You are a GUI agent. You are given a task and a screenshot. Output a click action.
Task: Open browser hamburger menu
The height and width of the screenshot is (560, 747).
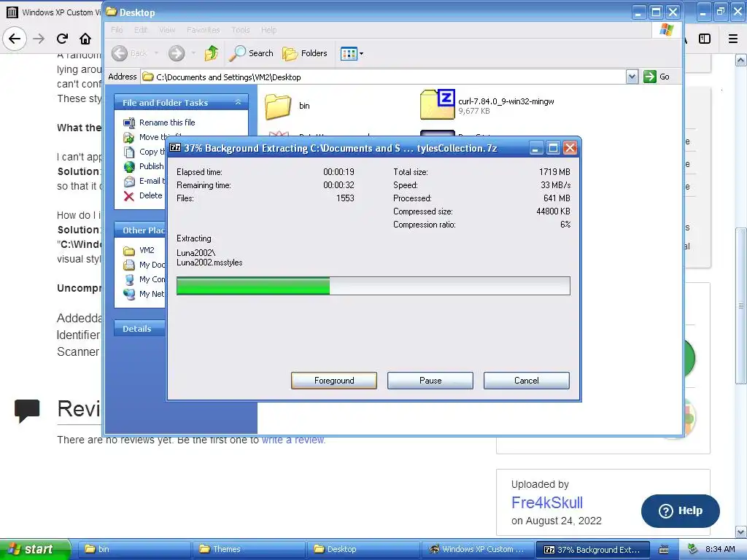(733, 39)
